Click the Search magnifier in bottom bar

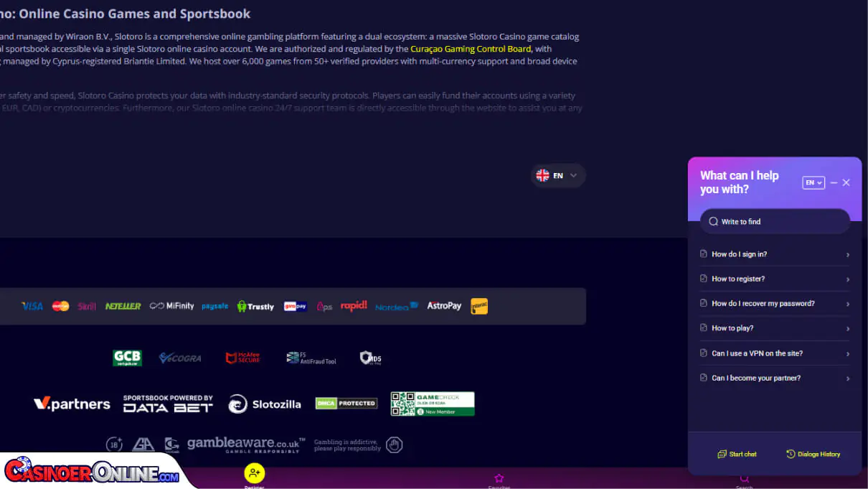[x=745, y=479]
